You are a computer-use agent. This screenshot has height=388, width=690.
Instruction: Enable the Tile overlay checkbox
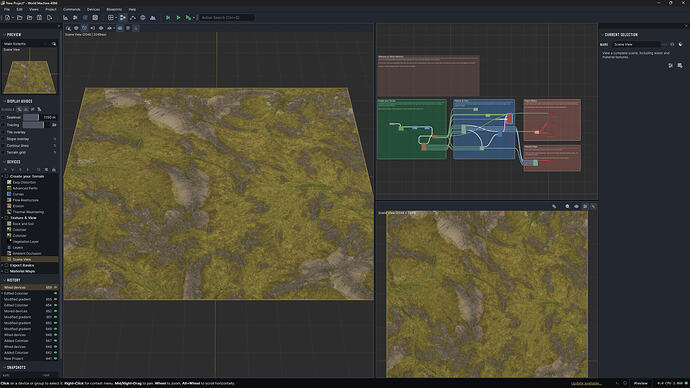click(4, 132)
